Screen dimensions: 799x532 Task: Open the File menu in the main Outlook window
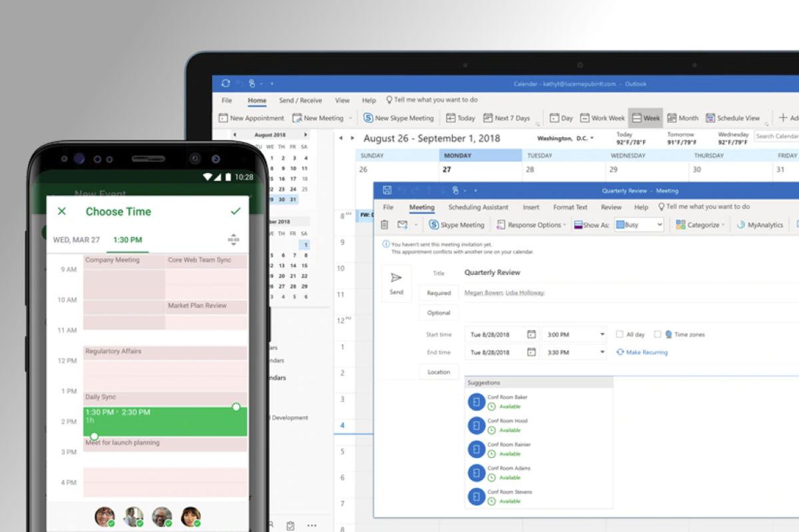click(226, 101)
